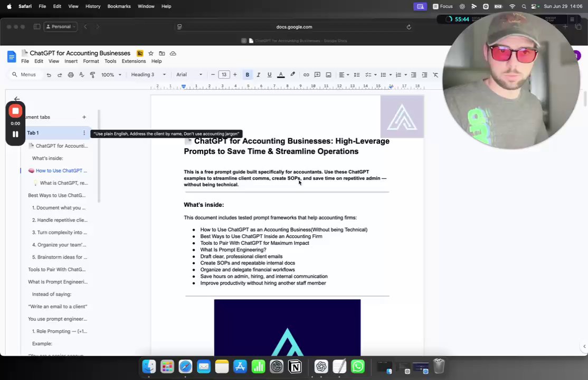Go to 'How to Use ChatGPT' outline heading
Image resolution: width=588 pixels, height=380 pixels.
click(58, 170)
